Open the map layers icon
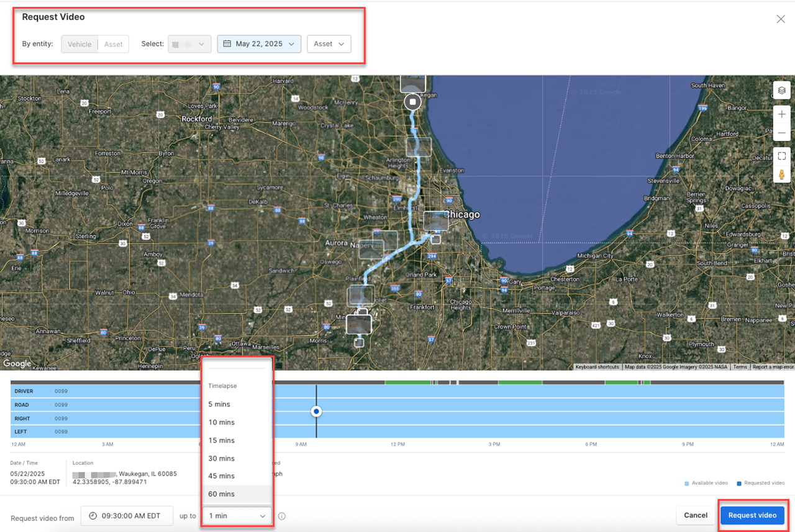The height and width of the screenshot is (532, 795). [781, 91]
